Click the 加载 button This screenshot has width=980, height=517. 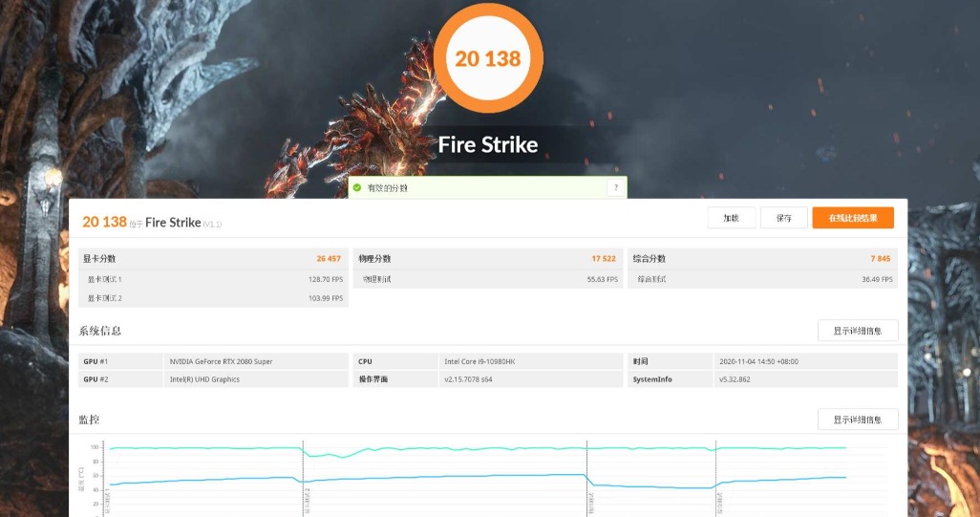732,218
